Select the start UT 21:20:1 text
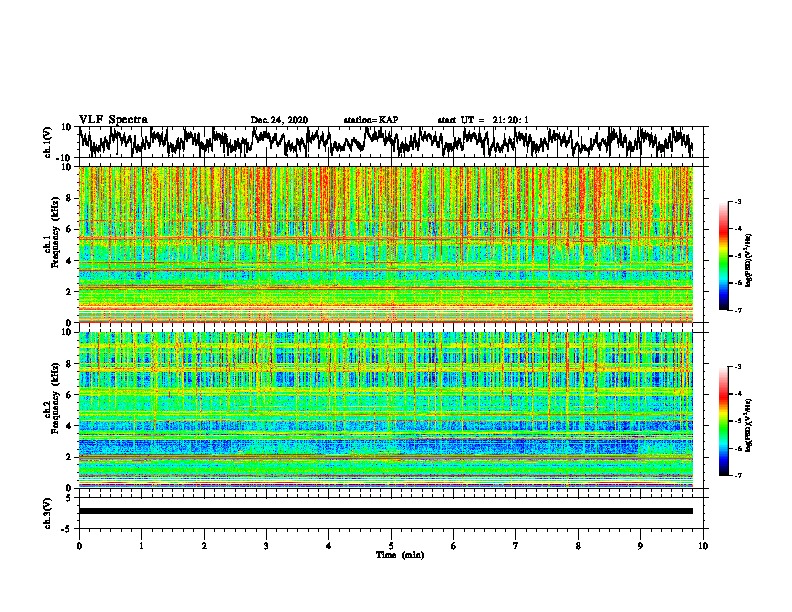Screen dimensions: 792x612 point(483,120)
